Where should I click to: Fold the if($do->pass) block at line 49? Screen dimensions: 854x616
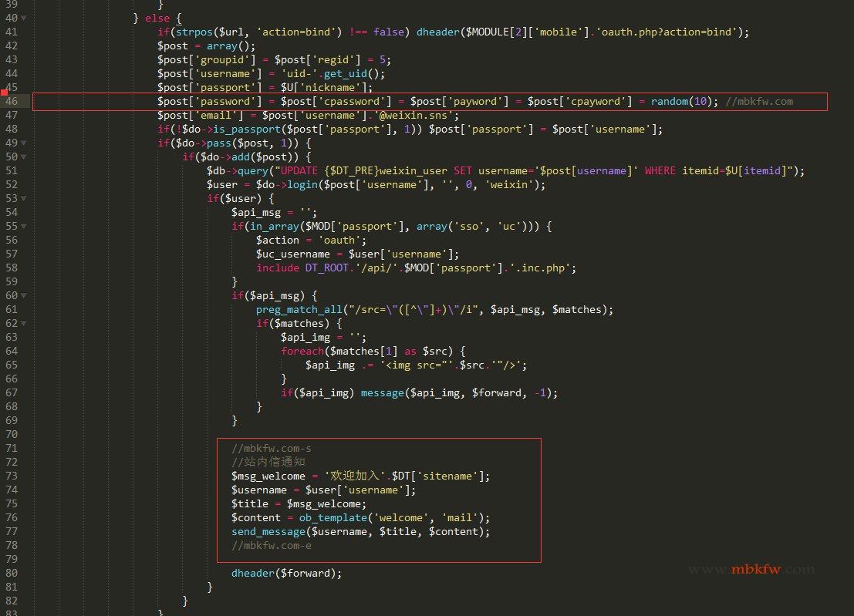23,143
